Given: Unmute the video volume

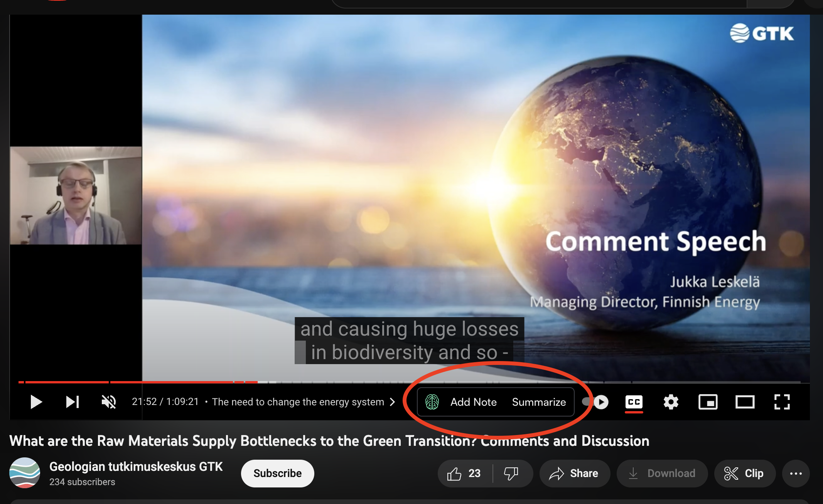Looking at the screenshot, I should tap(108, 402).
